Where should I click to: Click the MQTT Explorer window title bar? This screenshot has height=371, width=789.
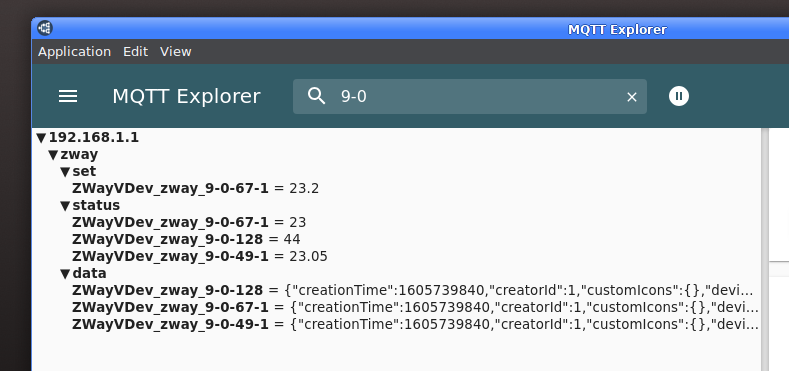(410, 29)
